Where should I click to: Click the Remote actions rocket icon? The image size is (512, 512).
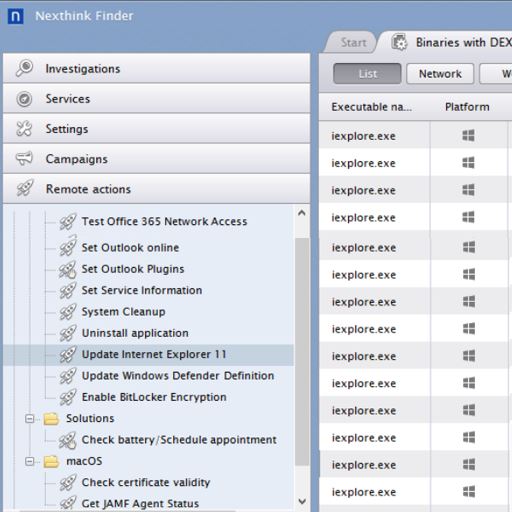pos(25,188)
